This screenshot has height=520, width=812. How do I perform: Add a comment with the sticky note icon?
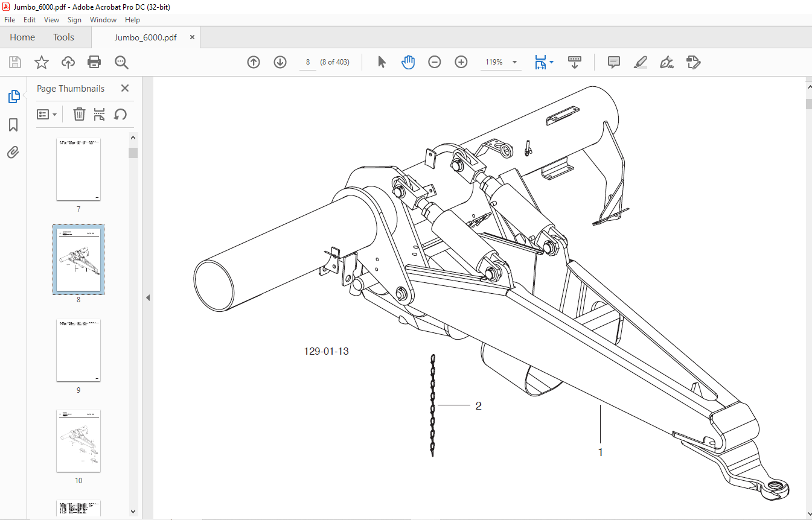[x=614, y=62]
